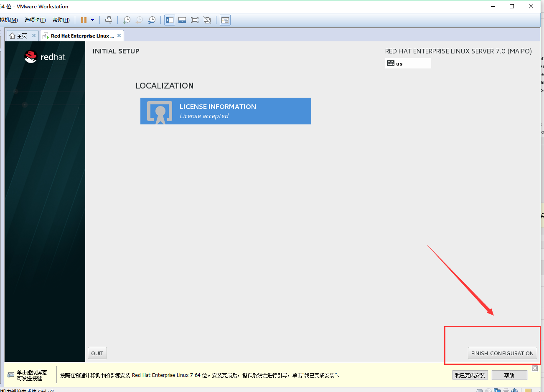This screenshot has width=544, height=392.
Task: Click the QUIT button
Action: click(x=97, y=353)
